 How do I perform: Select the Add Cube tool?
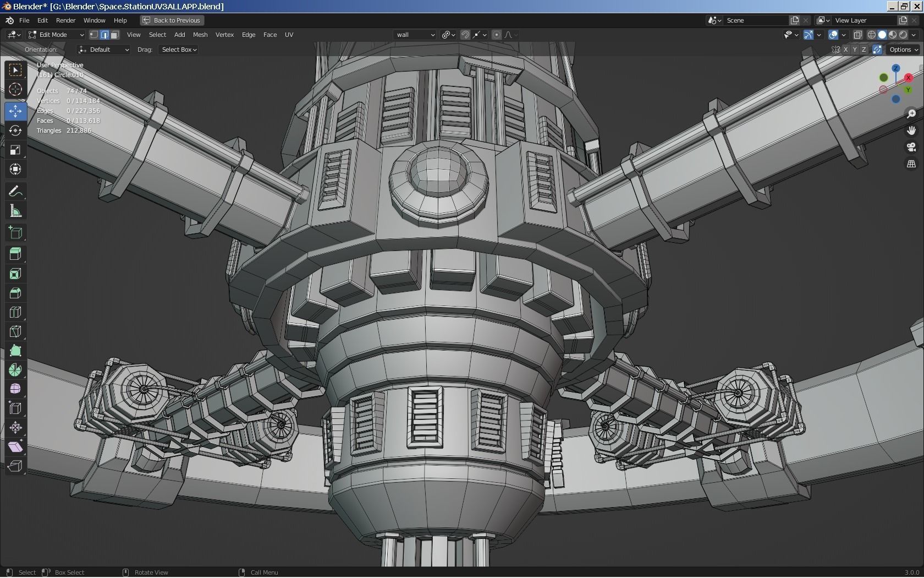coord(15,232)
